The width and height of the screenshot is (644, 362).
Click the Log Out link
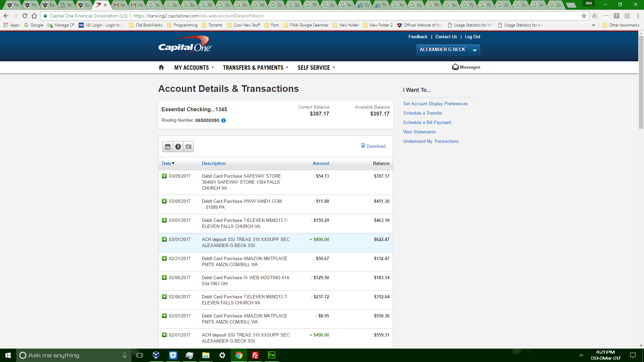point(472,37)
